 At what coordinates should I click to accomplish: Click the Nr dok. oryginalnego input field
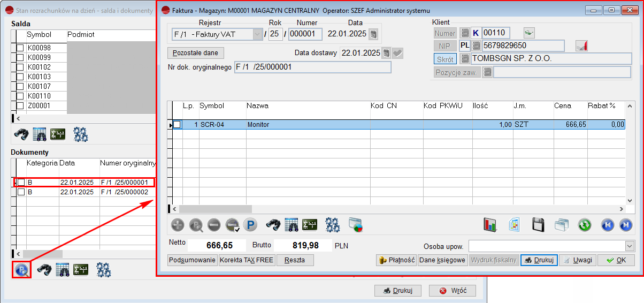click(312, 67)
